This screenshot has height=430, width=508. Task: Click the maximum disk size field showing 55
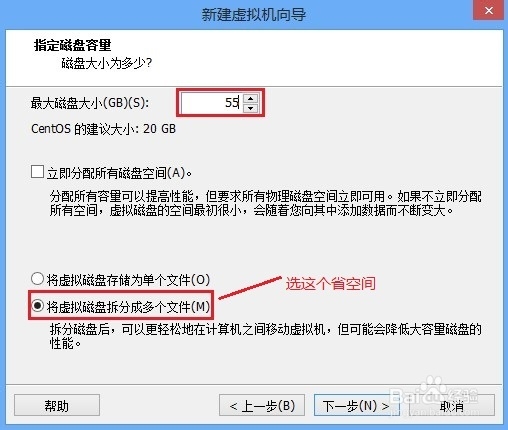point(212,103)
